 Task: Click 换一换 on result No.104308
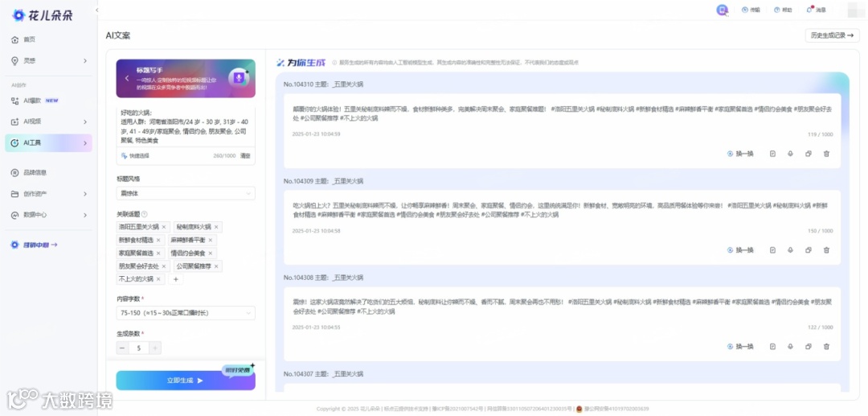click(x=741, y=346)
